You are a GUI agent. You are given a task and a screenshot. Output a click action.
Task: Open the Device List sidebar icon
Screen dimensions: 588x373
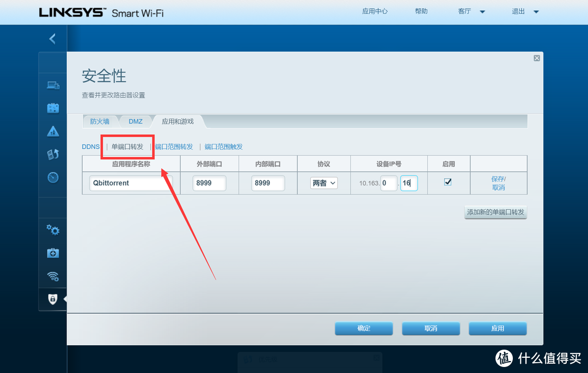click(53, 85)
